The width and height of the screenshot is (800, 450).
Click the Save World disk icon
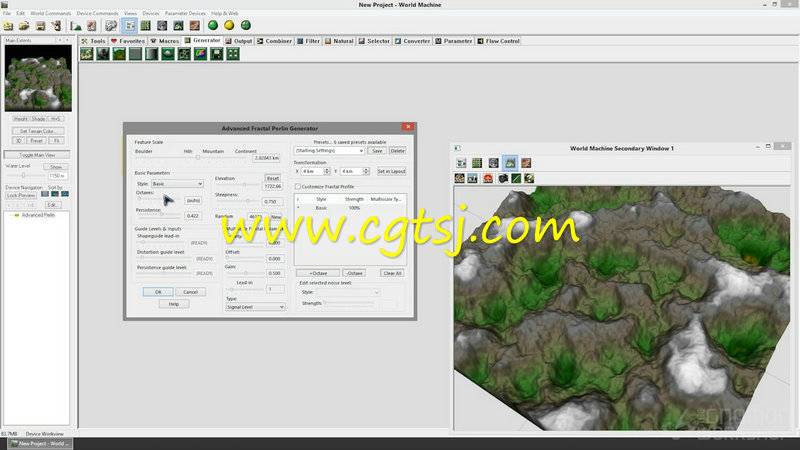click(x=40, y=26)
